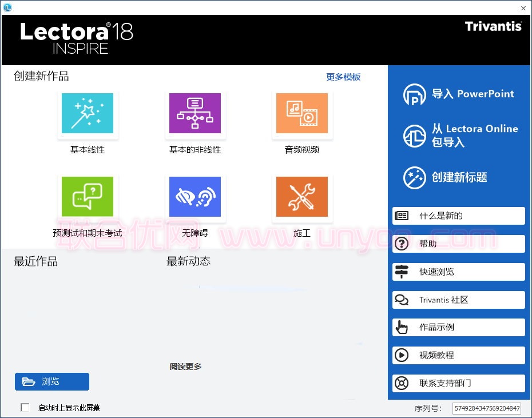Play the 视频教程 video tutorials
The width and height of the screenshot is (532, 418).
pos(459,355)
